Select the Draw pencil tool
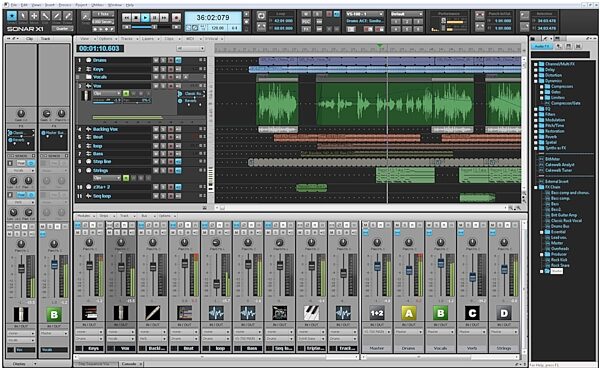Viewport: 600px width, 368px height. 57,16
